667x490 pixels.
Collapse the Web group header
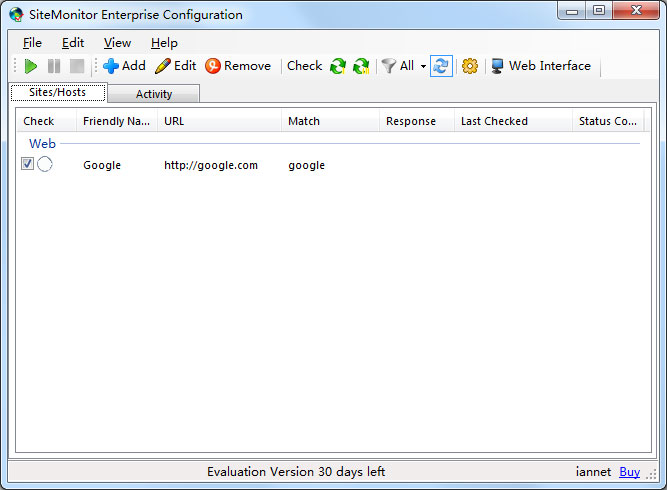click(x=42, y=144)
